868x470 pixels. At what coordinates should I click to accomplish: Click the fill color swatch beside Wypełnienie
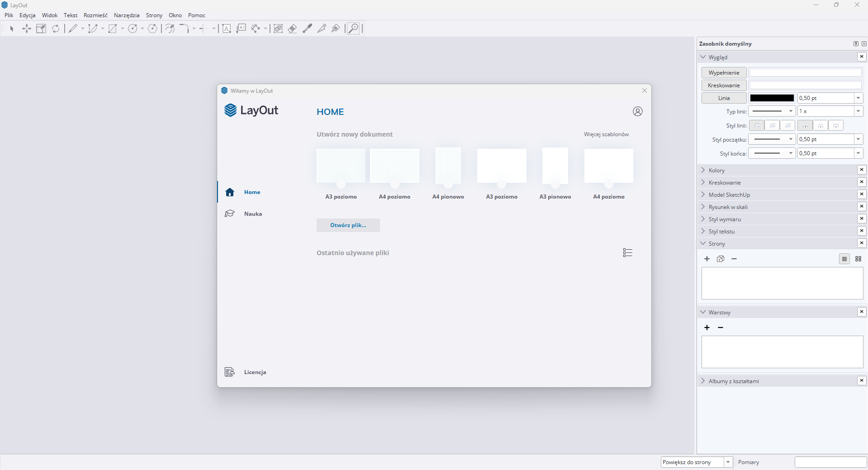(806, 72)
